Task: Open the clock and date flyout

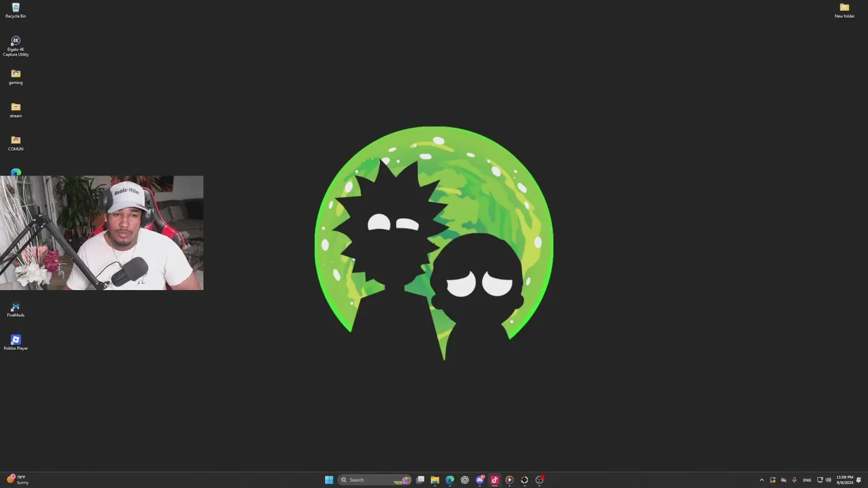Action: [844, 480]
